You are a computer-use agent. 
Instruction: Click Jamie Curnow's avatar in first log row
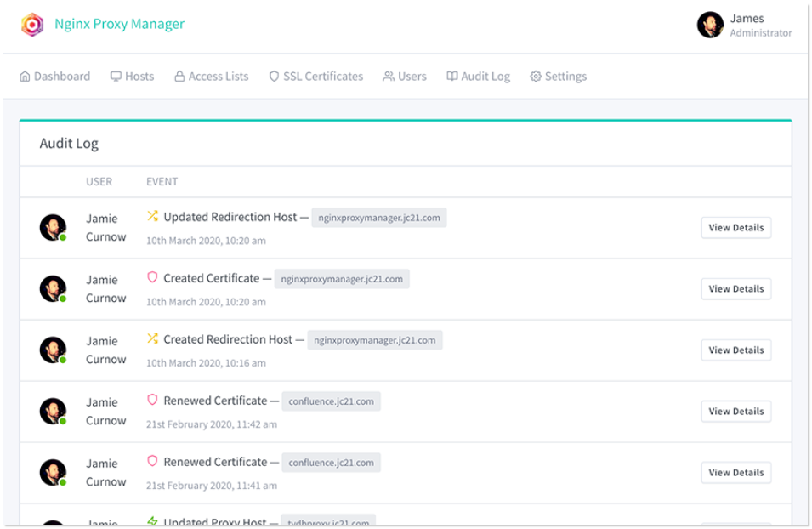[53, 228]
